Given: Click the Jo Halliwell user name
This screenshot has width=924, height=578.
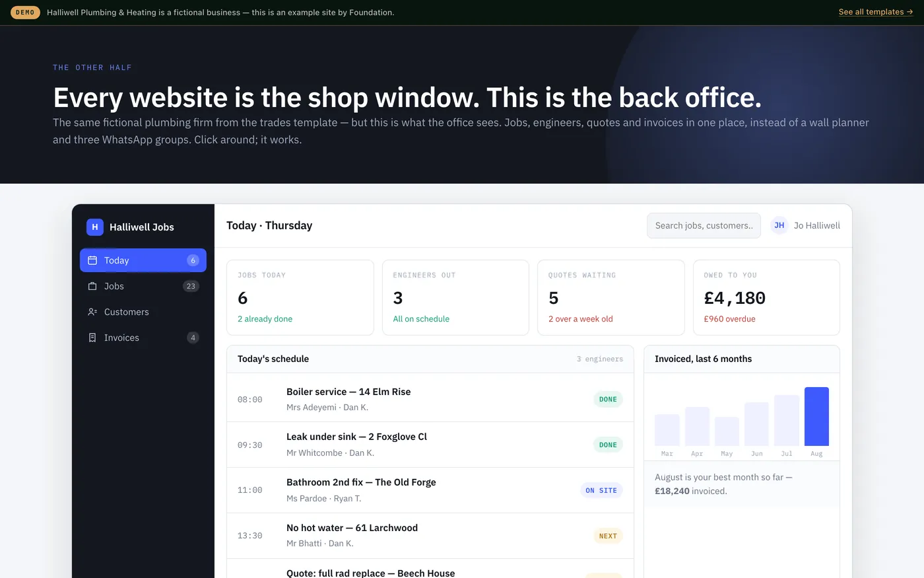Looking at the screenshot, I should [817, 225].
